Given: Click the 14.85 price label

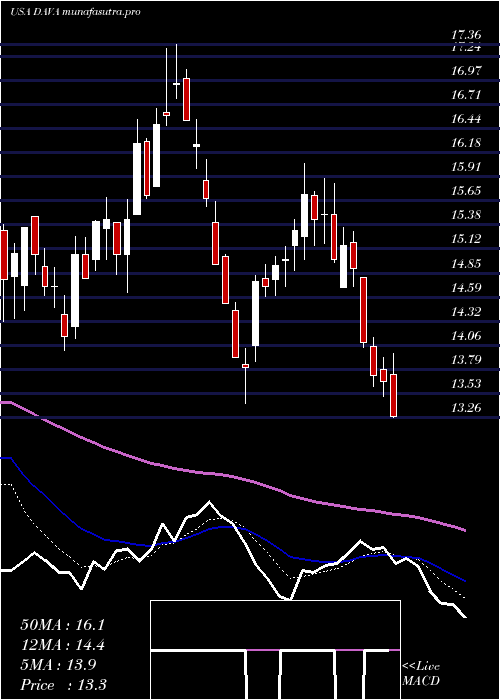Looking at the screenshot, I should point(466,263).
